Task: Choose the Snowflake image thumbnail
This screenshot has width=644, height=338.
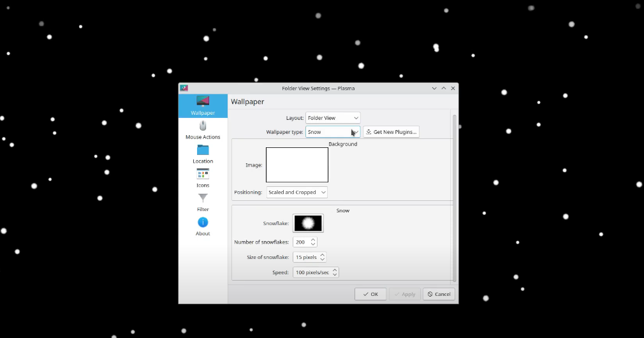Action: 309,223
